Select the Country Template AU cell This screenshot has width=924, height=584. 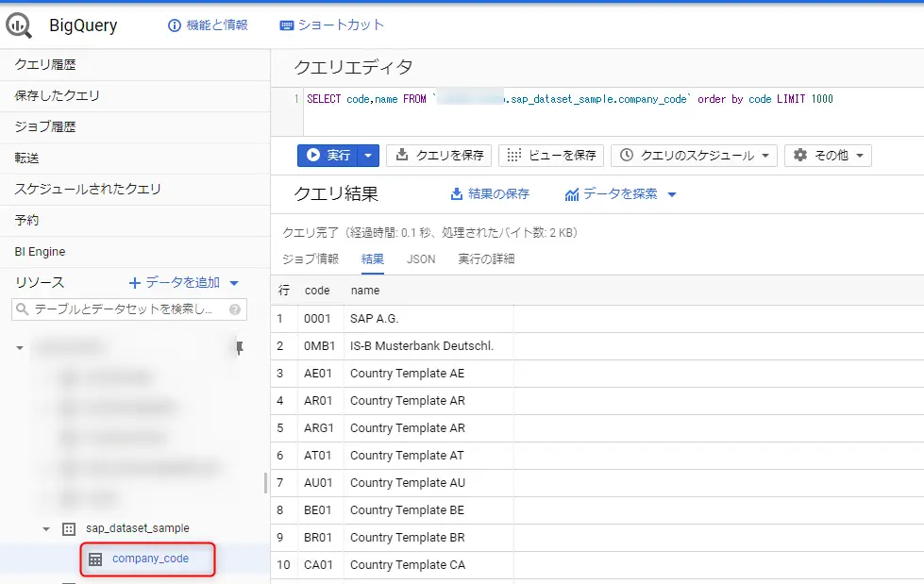click(x=428, y=483)
